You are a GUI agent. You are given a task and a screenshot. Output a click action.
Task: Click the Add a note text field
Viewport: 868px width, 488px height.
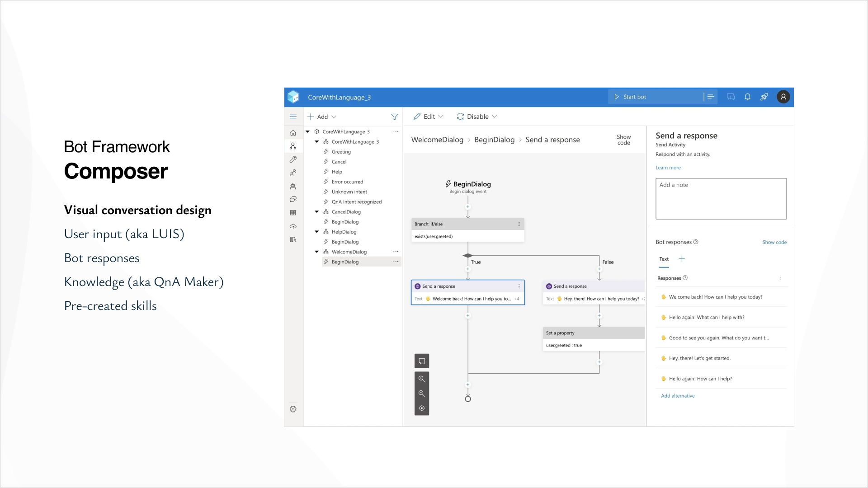tap(721, 199)
